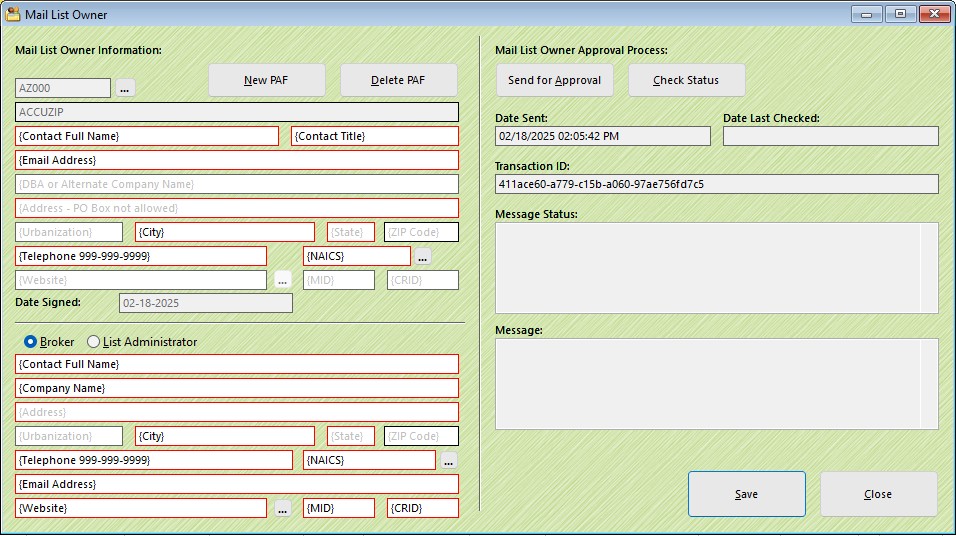The image size is (956, 536).
Task: Focus broker City field
Action: click(x=225, y=436)
